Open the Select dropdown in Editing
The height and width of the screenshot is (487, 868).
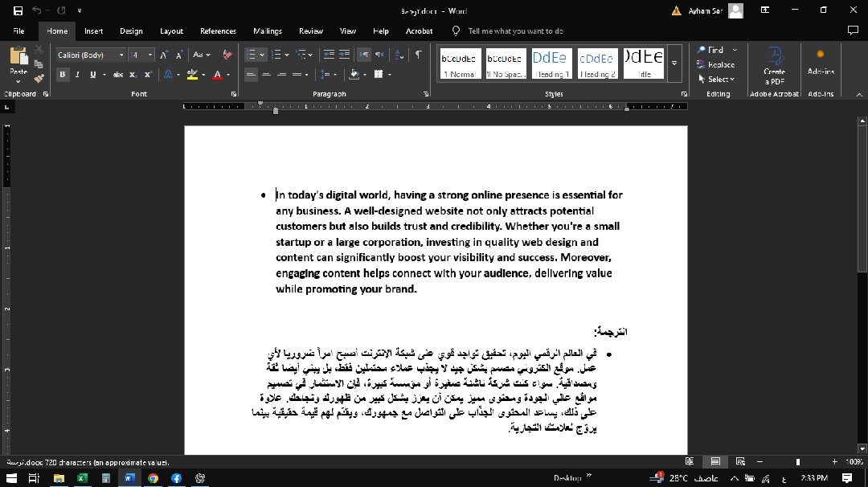click(x=716, y=79)
